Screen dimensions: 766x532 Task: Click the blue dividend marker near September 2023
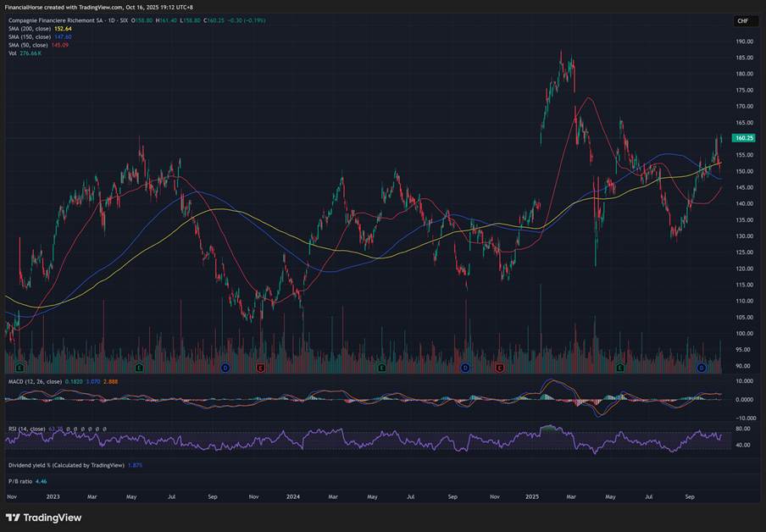click(x=225, y=368)
